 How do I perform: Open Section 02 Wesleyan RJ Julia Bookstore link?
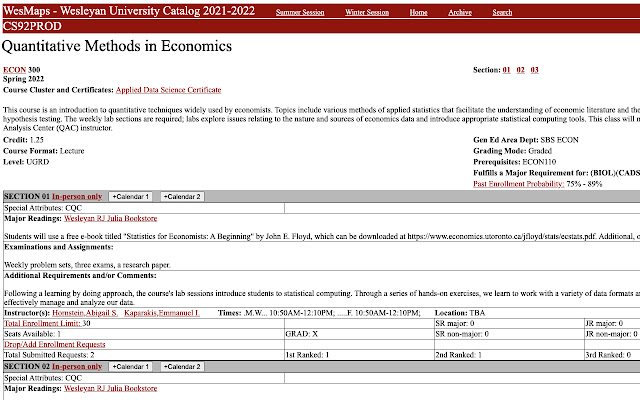(111, 388)
